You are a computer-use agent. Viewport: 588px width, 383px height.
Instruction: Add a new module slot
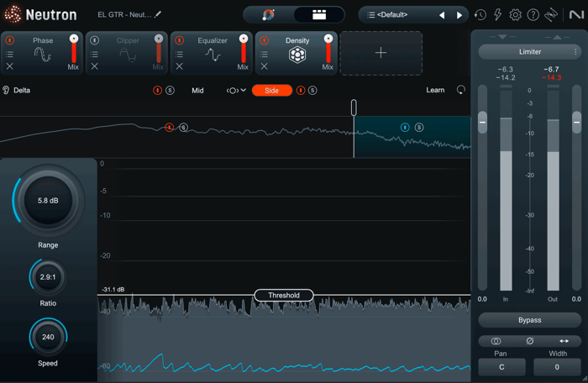[381, 53]
